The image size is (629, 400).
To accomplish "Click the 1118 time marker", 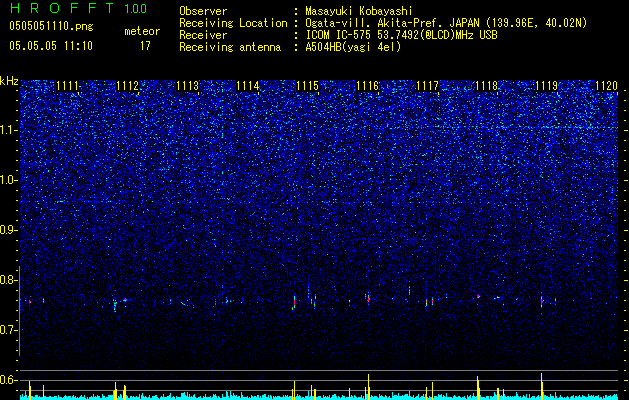I will pyautogui.click(x=487, y=86).
